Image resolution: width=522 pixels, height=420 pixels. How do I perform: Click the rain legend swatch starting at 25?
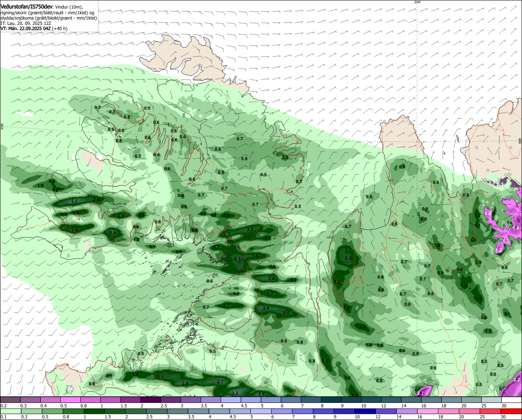(490, 411)
